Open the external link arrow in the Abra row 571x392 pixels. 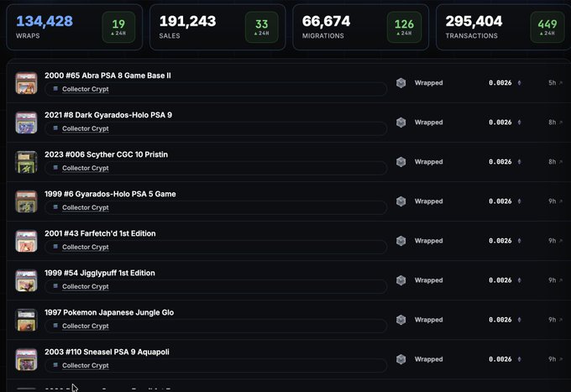click(x=561, y=83)
